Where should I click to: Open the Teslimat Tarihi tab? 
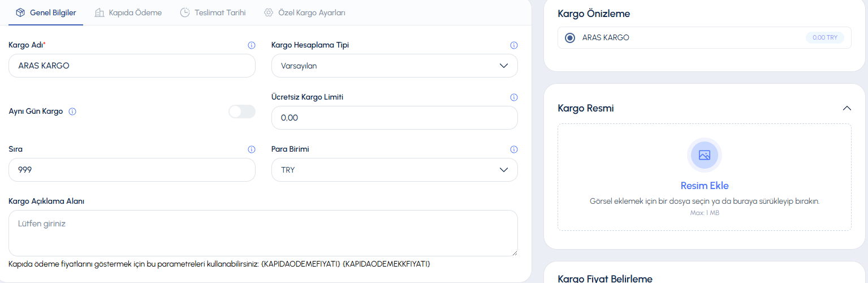(213, 12)
